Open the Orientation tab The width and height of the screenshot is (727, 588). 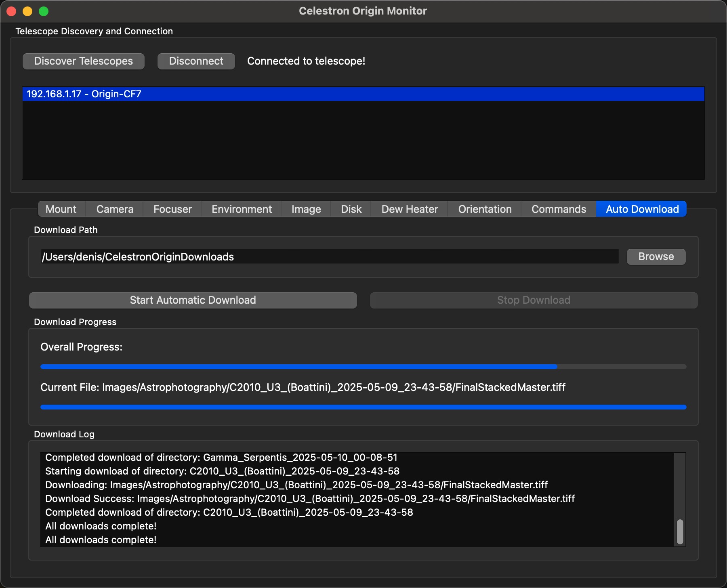(x=485, y=209)
